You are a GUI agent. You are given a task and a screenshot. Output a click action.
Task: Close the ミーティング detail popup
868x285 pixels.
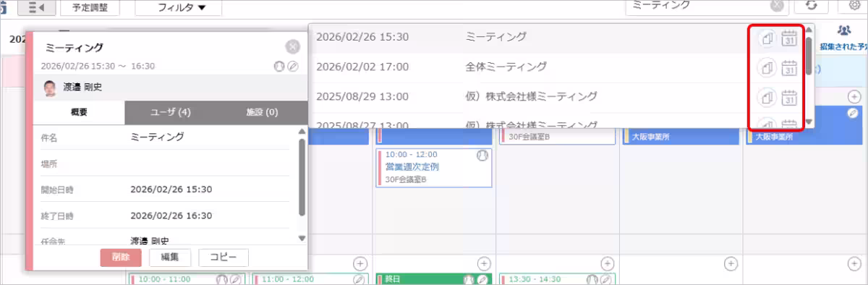292,47
